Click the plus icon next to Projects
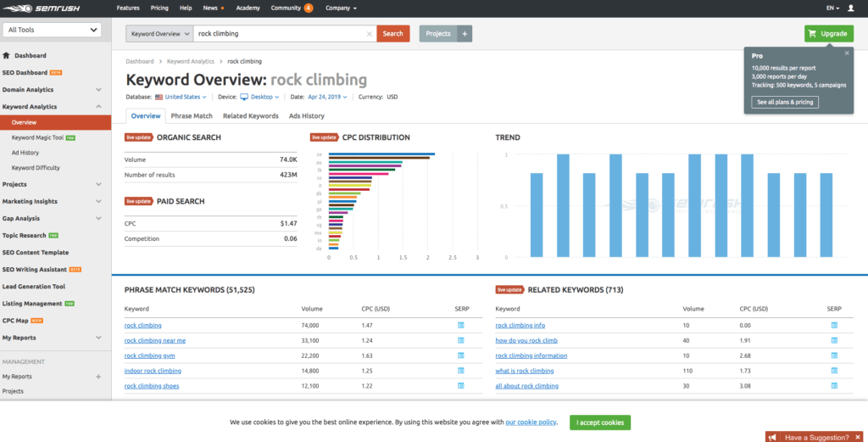This screenshot has height=442, width=868. [x=465, y=34]
